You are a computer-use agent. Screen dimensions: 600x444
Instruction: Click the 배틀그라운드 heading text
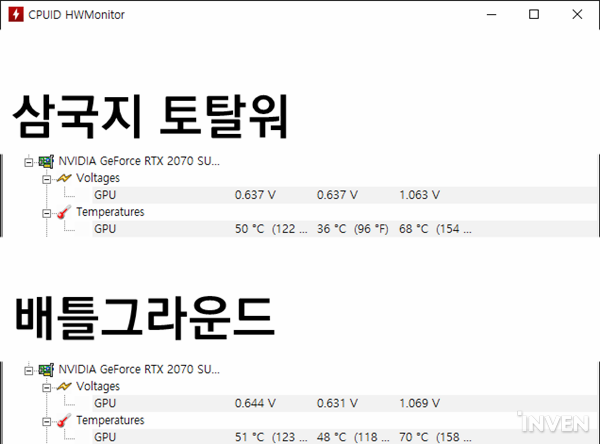tap(145, 318)
